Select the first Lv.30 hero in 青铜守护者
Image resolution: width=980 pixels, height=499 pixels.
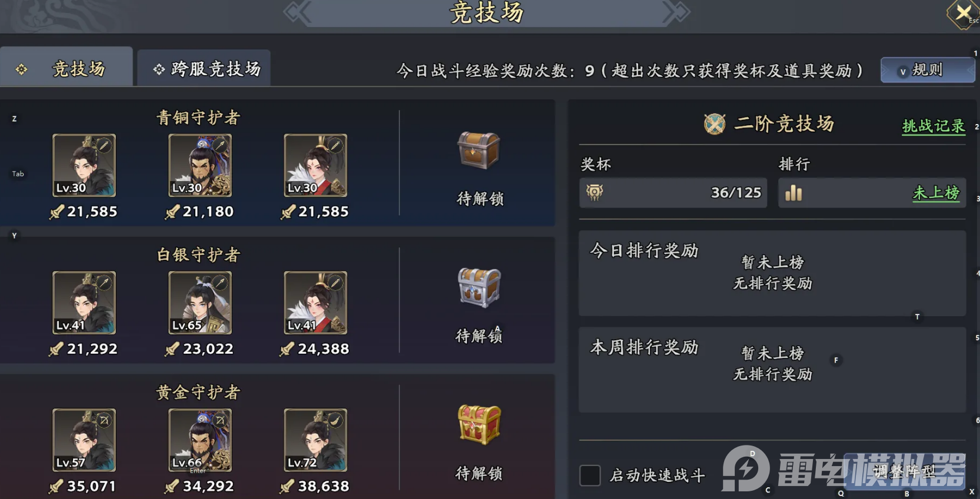84,165
